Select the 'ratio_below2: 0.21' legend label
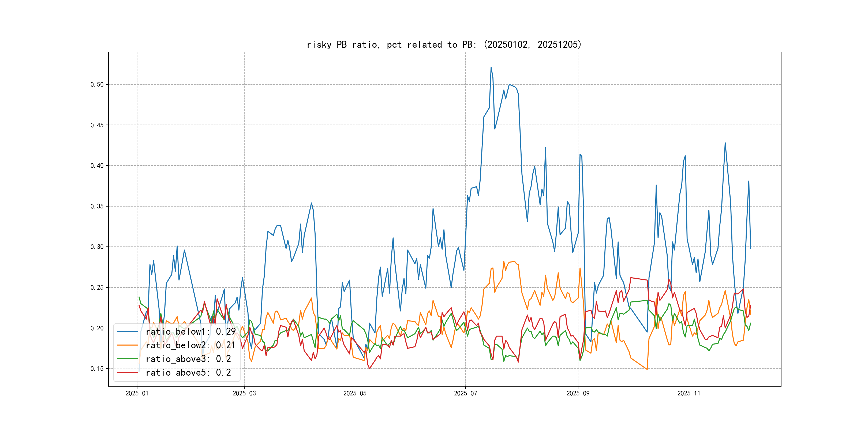The width and height of the screenshot is (868, 434). (x=190, y=345)
